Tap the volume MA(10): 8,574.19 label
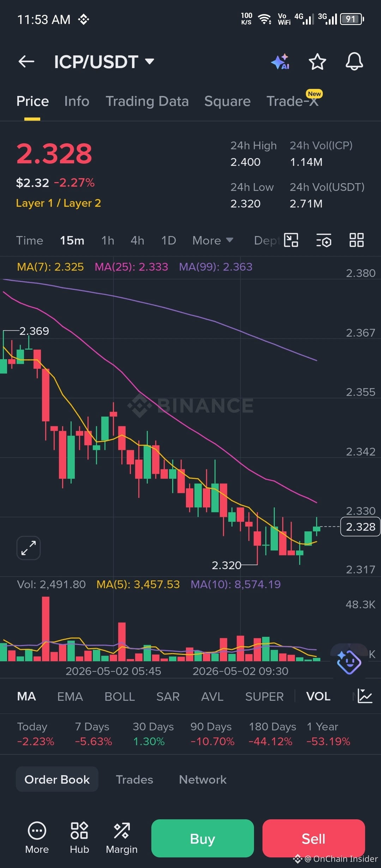 tap(236, 585)
